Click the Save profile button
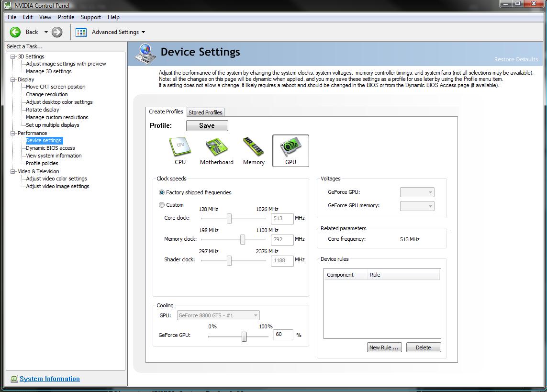This screenshot has height=392, width=547. pyautogui.click(x=207, y=125)
